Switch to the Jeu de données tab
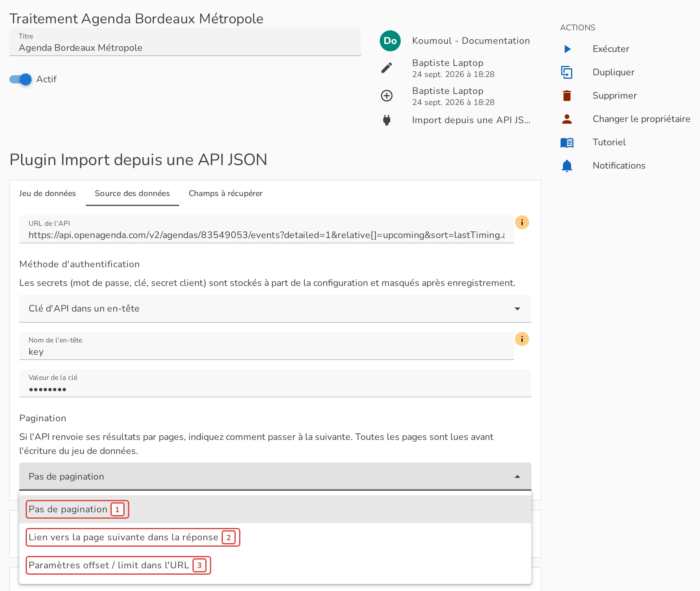Screen dimensions: 700x591 [48, 193]
